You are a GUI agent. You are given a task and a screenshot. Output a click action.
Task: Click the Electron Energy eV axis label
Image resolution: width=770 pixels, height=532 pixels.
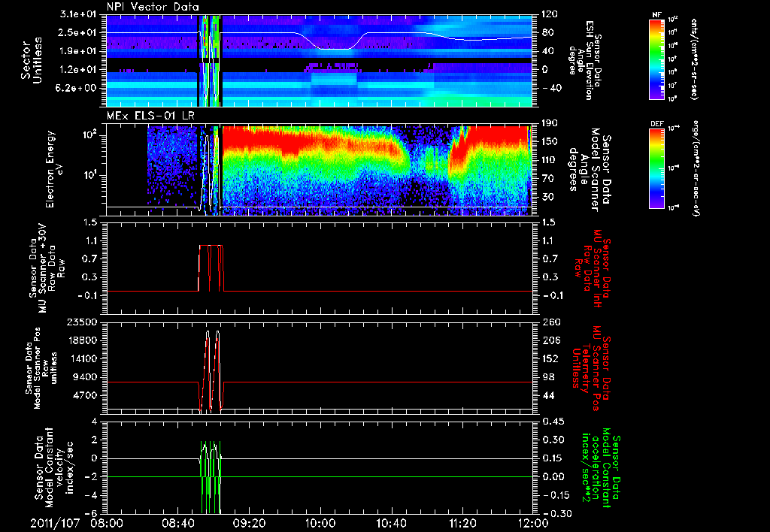[x=55, y=169]
